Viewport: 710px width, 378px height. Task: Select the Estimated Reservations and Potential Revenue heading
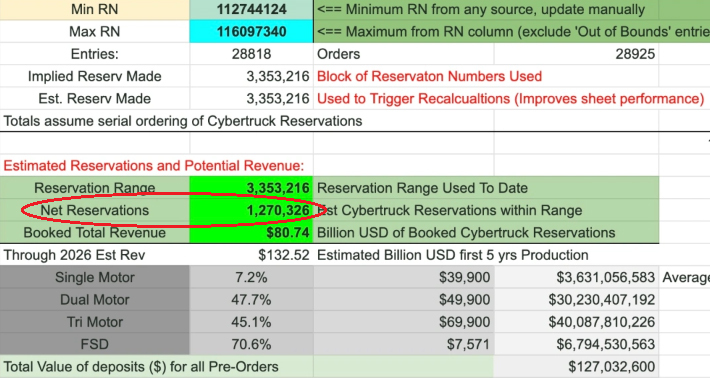154,166
